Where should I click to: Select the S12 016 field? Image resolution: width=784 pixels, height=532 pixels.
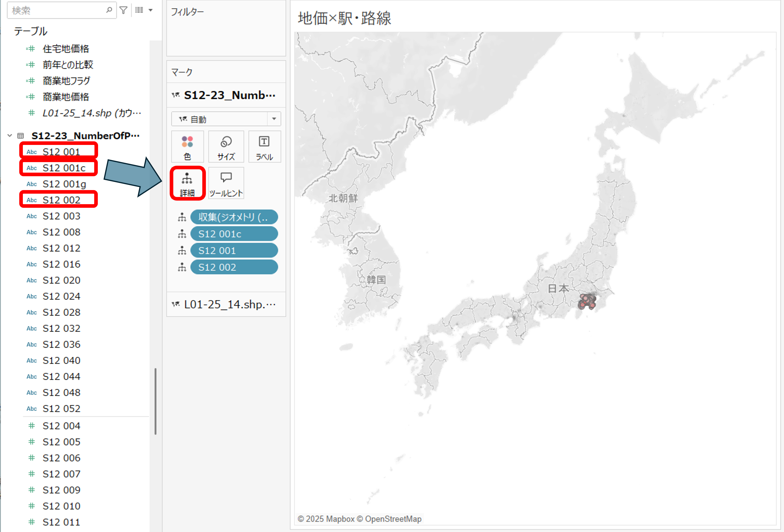point(61,264)
